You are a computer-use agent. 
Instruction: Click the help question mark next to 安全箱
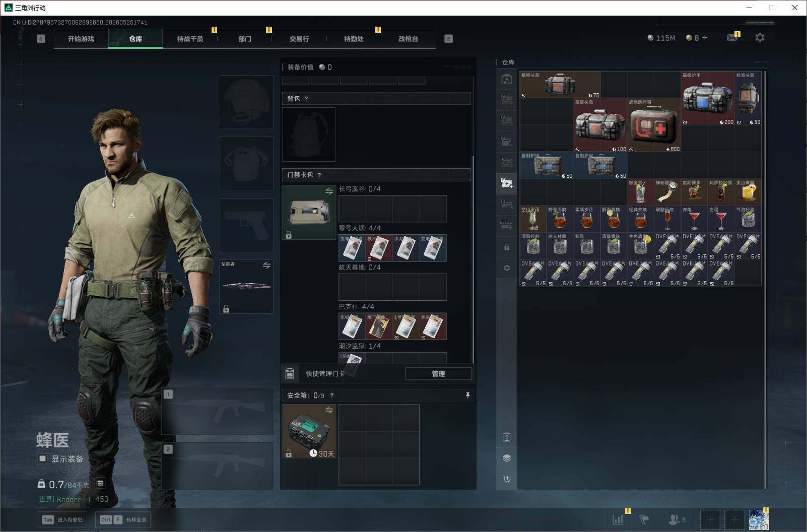coord(331,396)
